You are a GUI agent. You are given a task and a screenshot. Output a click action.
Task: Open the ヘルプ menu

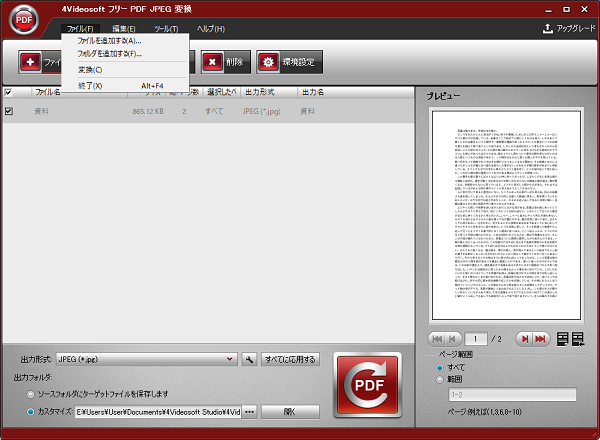(211, 29)
